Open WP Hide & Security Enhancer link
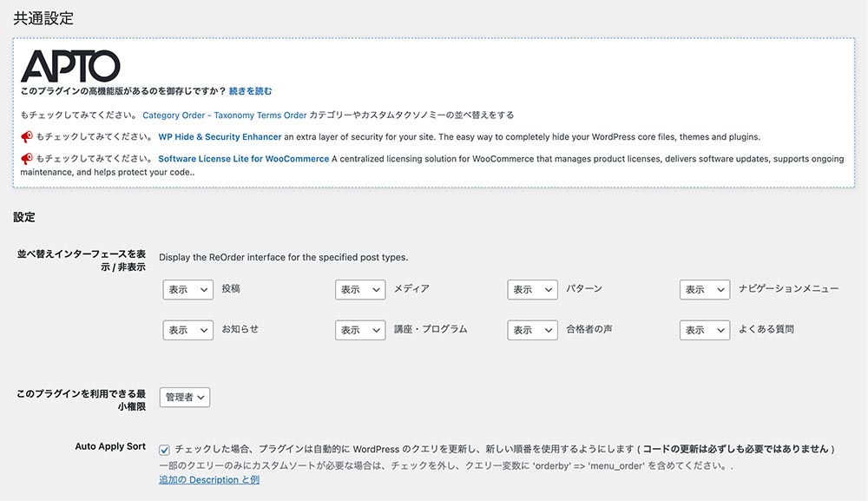Viewport: 868px width, 501px height. coord(220,136)
